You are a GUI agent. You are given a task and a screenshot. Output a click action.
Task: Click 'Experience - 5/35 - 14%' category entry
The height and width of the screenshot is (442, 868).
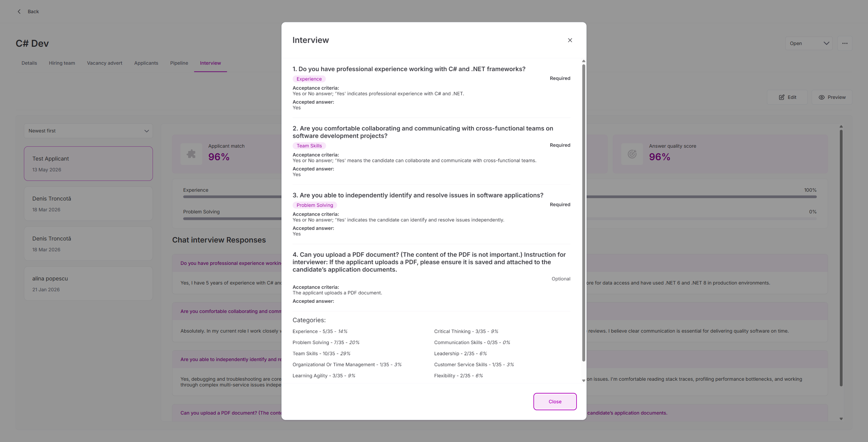coord(320,332)
